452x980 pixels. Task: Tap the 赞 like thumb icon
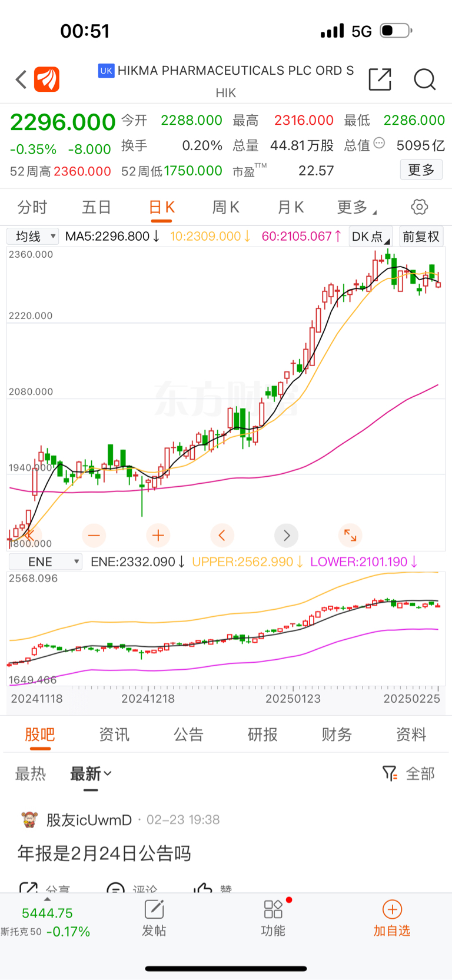202,888
